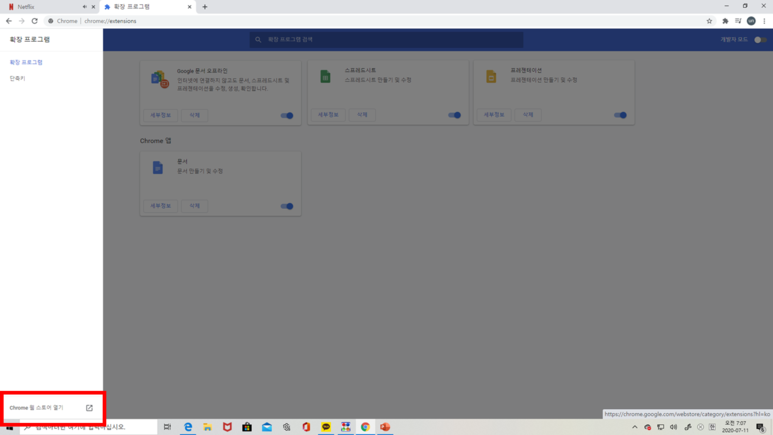Click the Windows taskbar search box
Screen dimensions: 773x435
point(89,427)
